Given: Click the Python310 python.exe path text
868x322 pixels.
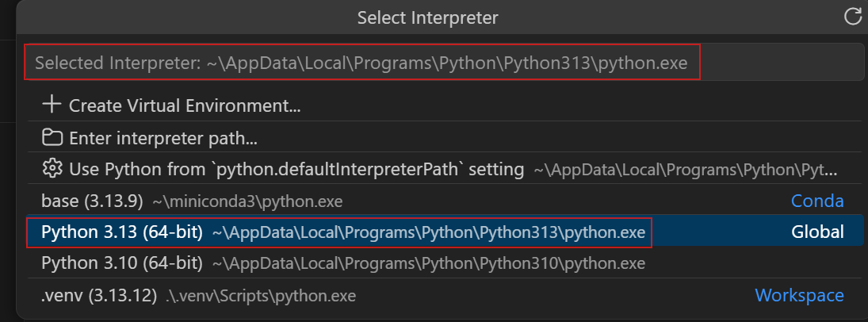Looking at the screenshot, I should pos(428,263).
